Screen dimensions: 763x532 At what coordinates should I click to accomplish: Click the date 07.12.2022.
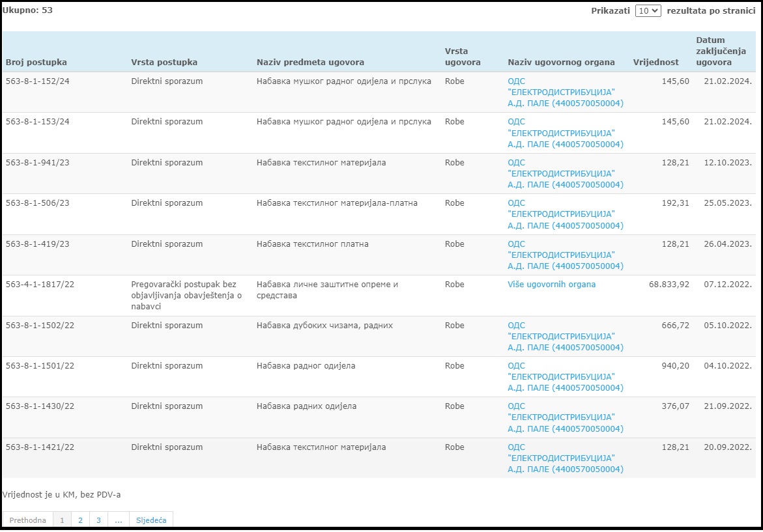click(727, 285)
